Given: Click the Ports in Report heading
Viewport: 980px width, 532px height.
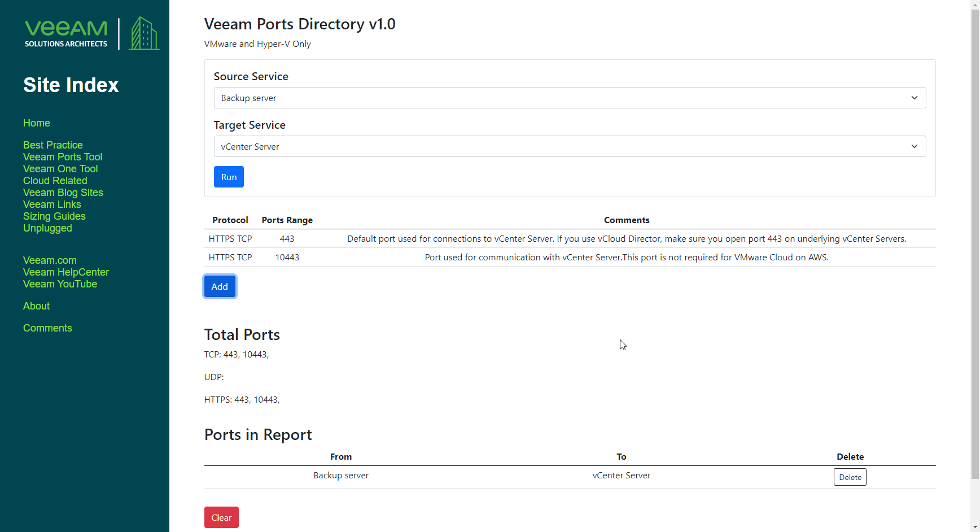Looking at the screenshot, I should 258,435.
